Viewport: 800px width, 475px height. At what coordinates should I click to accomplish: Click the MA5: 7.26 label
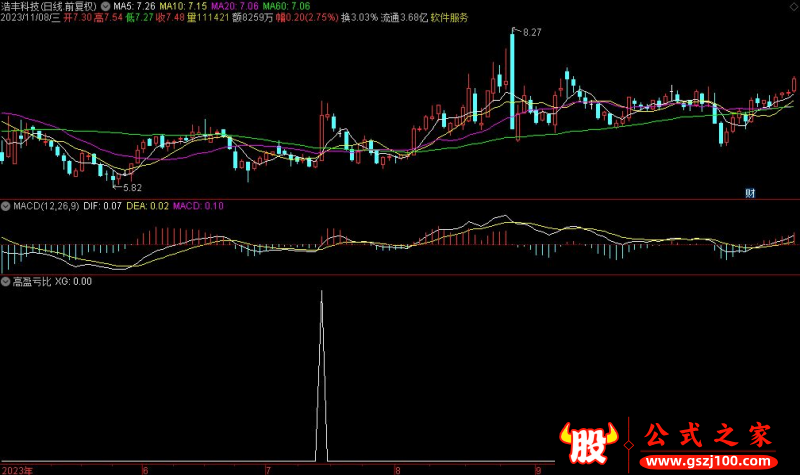(134, 6)
